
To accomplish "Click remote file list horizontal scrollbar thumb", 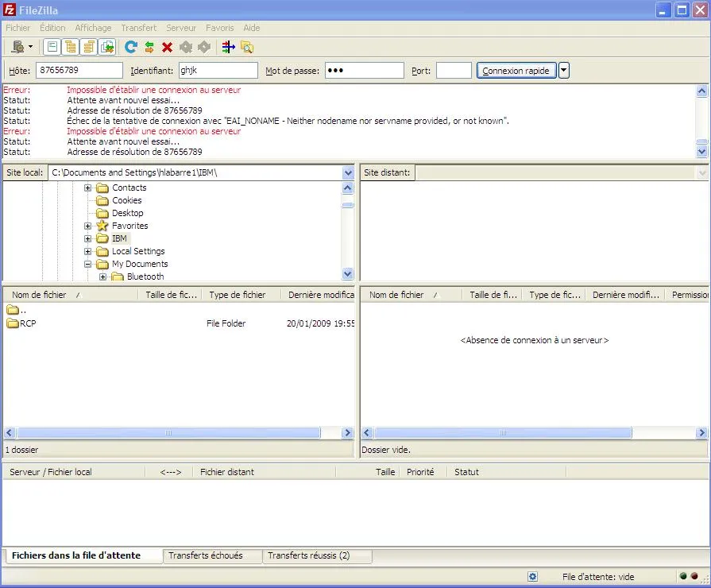I will [503, 433].
